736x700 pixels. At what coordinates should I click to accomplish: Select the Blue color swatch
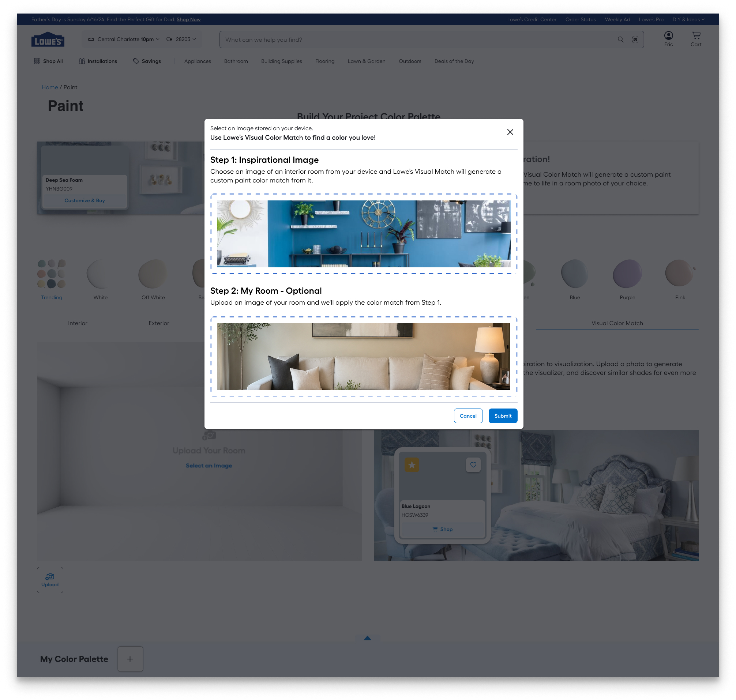tap(575, 280)
